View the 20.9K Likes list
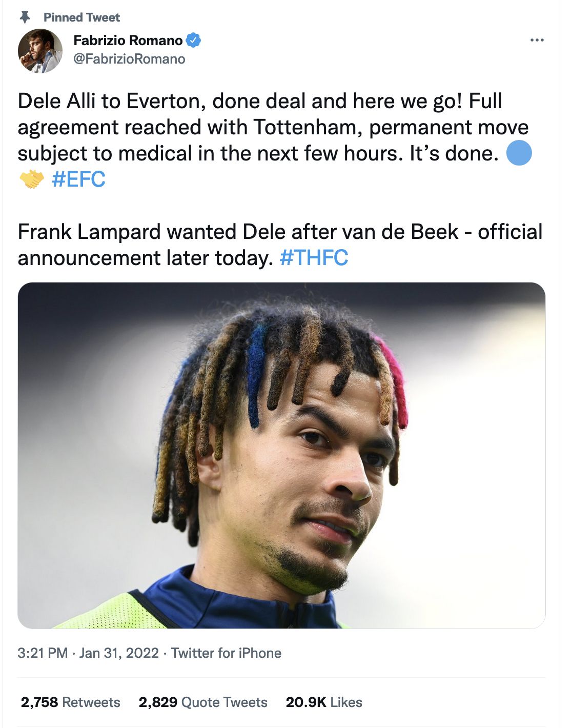Viewport: 572px width, 728px height. pos(324,702)
